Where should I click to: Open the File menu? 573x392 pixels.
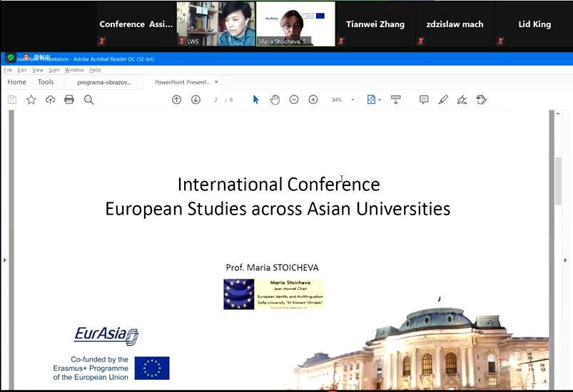point(8,70)
